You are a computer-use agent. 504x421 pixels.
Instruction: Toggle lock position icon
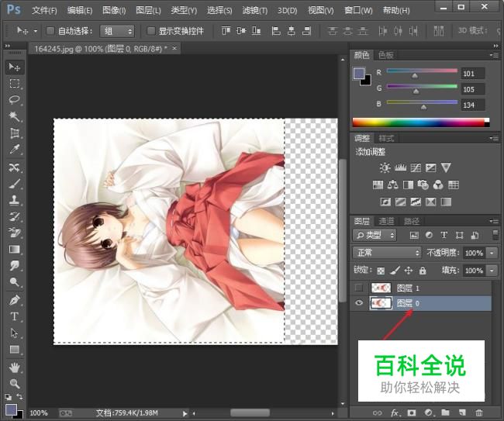click(x=409, y=271)
